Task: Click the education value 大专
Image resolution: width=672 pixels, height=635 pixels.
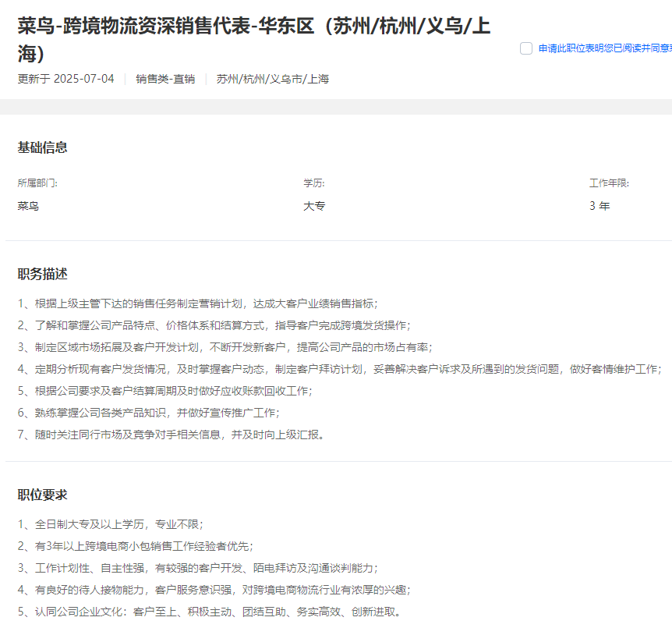Action: click(x=314, y=206)
